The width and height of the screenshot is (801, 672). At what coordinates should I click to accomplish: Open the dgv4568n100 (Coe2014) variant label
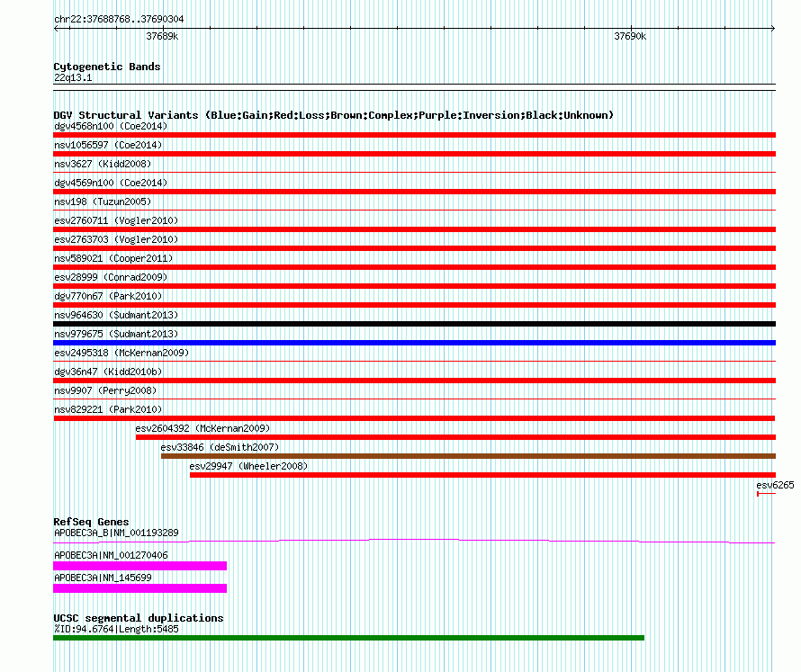point(111,126)
